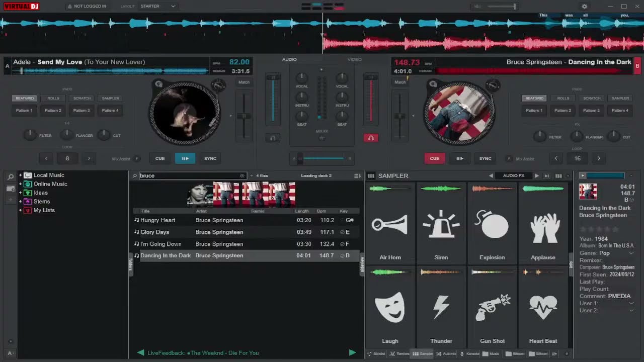Open the Automix tab in bottom bar

pos(446,354)
